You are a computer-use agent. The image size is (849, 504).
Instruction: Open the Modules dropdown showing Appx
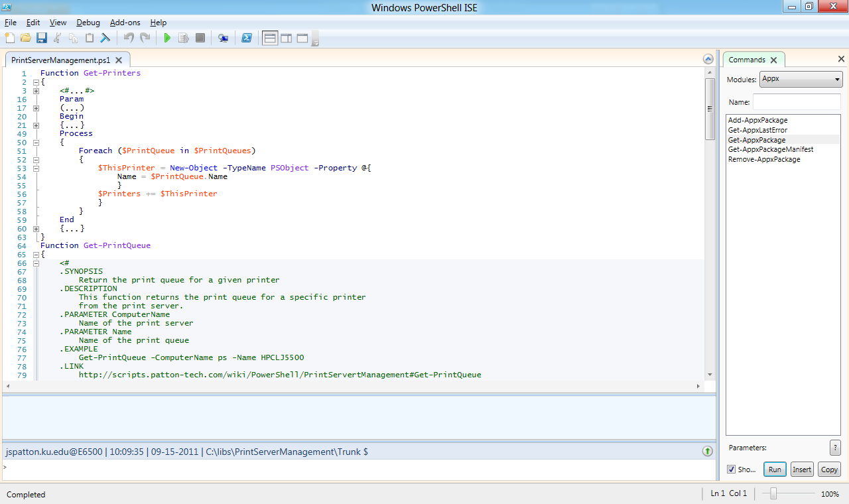[801, 80]
